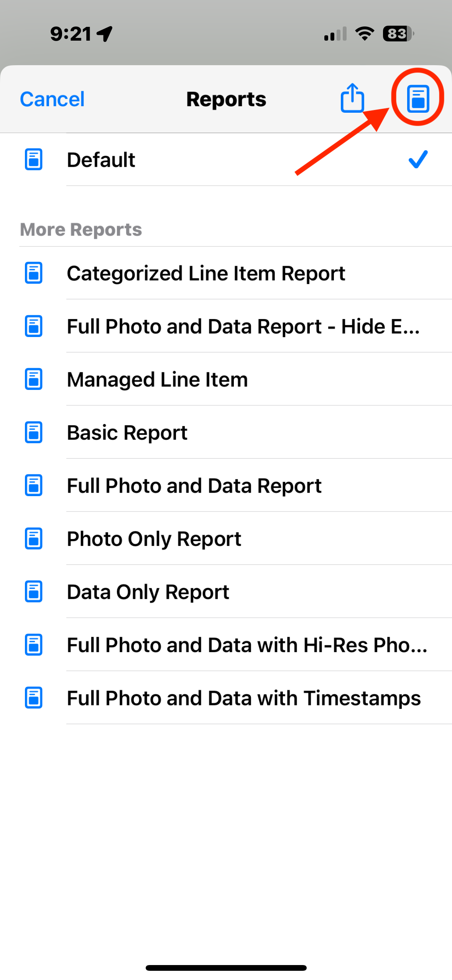Choose the Basic Report option
Screen dimensions: 452x980
tap(226, 432)
